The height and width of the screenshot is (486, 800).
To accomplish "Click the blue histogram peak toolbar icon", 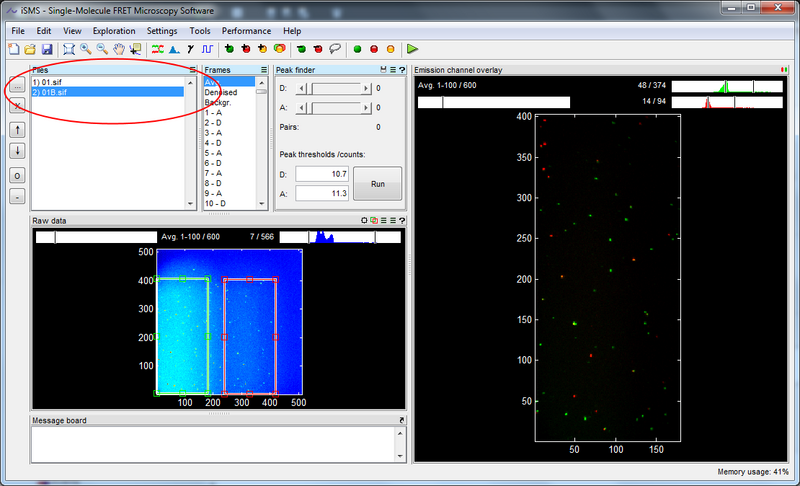I will pos(174,48).
